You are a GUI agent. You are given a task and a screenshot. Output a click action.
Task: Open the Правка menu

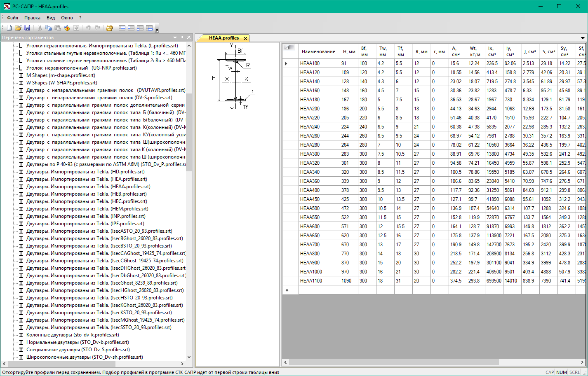[32, 18]
